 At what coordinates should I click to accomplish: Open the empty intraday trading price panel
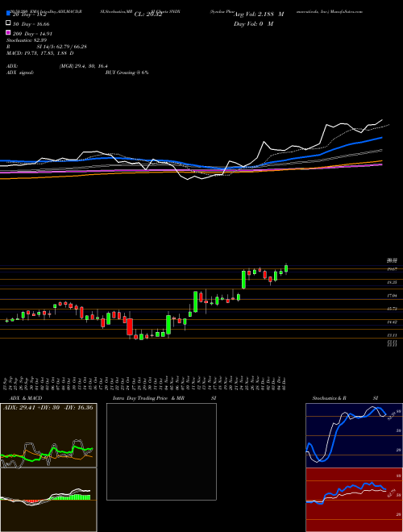161,451
